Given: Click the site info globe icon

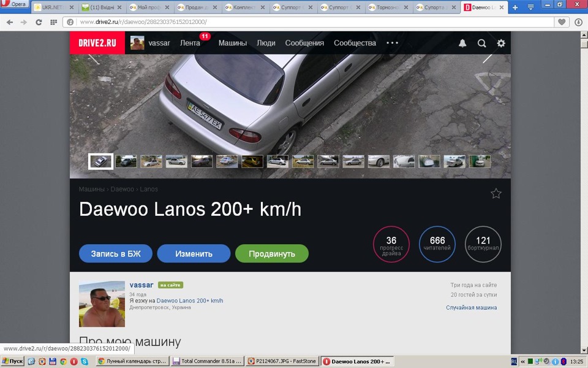Looking at the screenshot, I should click(x=70, y=22).
